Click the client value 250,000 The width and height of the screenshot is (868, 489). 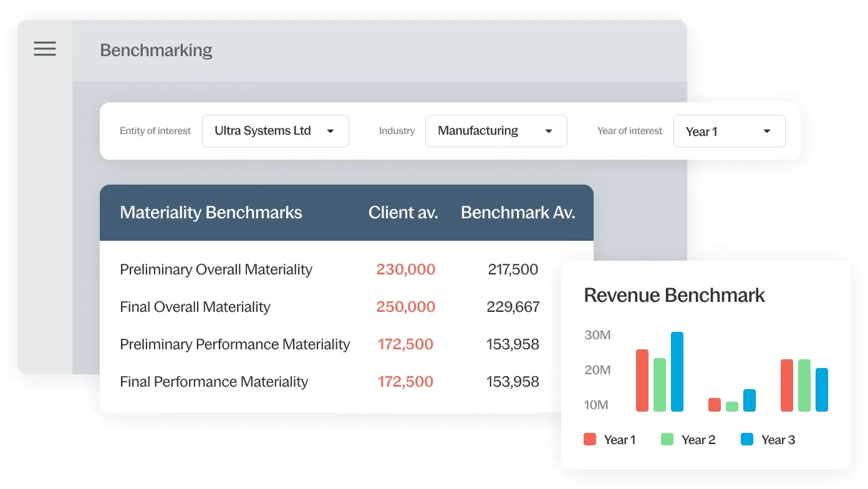click(405, 307)
